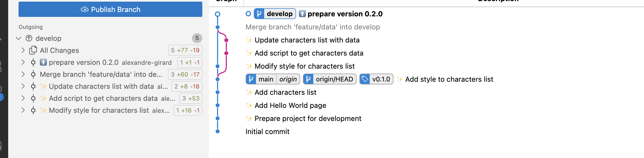
Task: Select commit Prepare project for development
Action: coord(308,118)
